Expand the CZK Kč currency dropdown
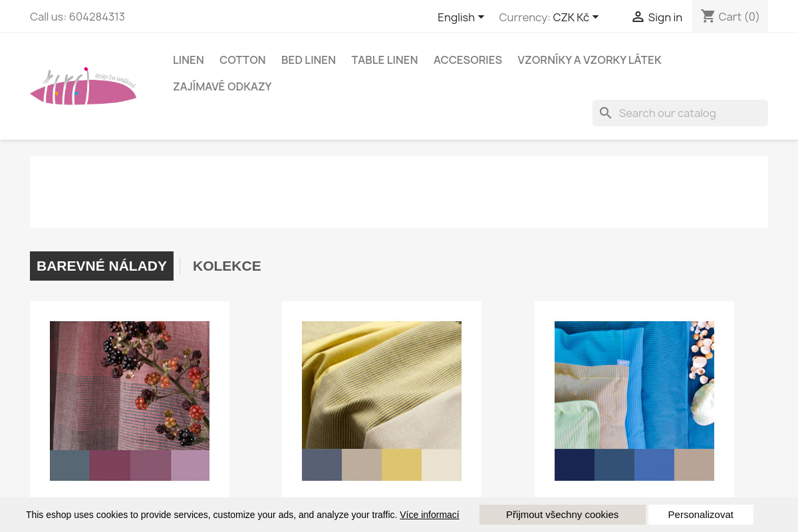The image size is (798, 532). [x=576, y=17]
